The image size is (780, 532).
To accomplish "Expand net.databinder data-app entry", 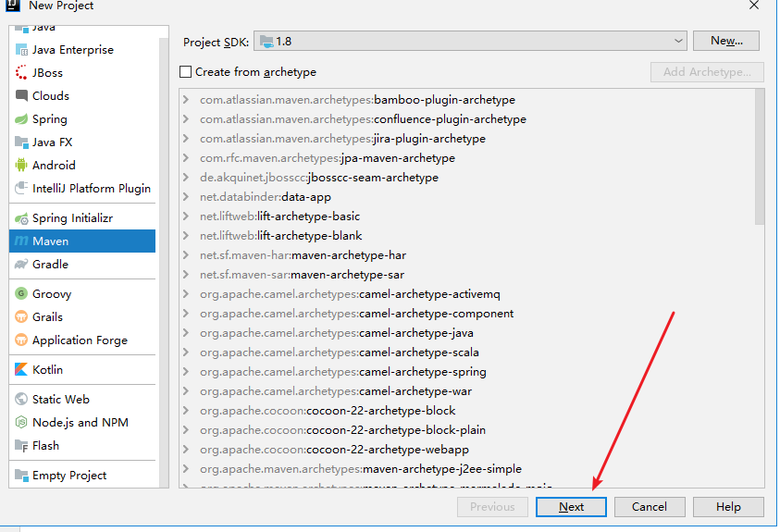I will 186,196.
